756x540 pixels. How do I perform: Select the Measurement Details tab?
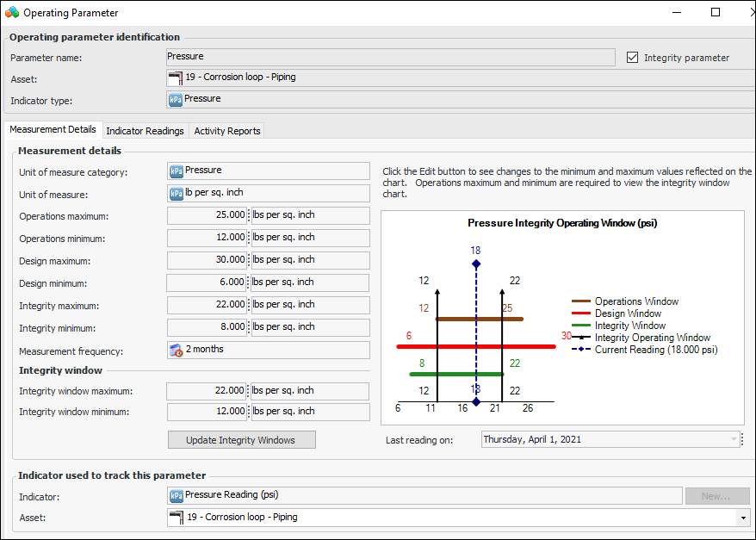point(53,129)
